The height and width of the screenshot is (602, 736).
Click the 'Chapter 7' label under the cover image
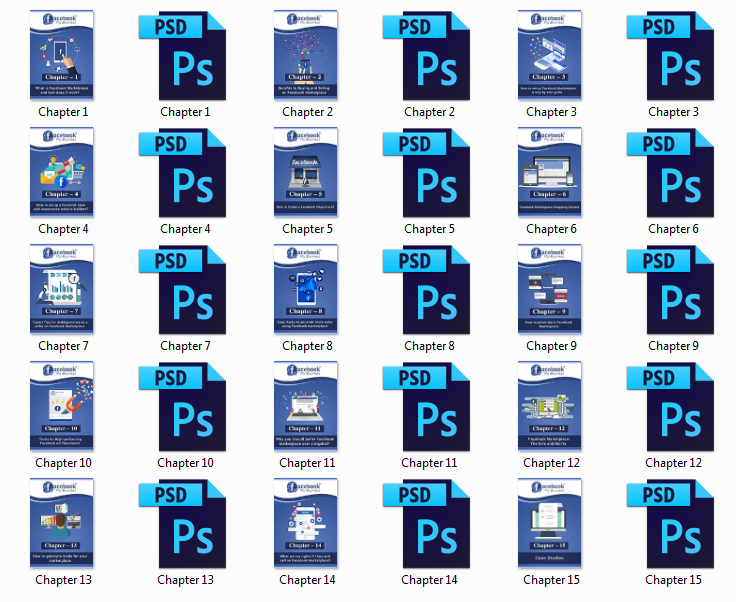pos(63,346)
